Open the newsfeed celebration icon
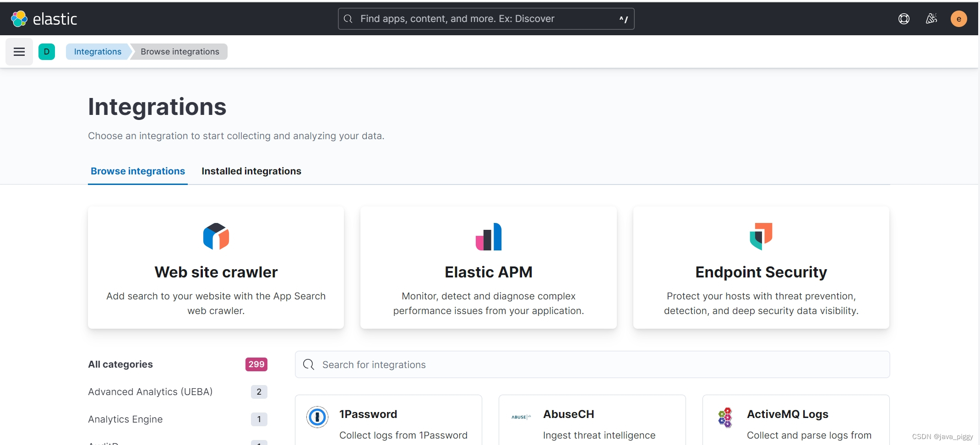 click(x=931, y=19)
